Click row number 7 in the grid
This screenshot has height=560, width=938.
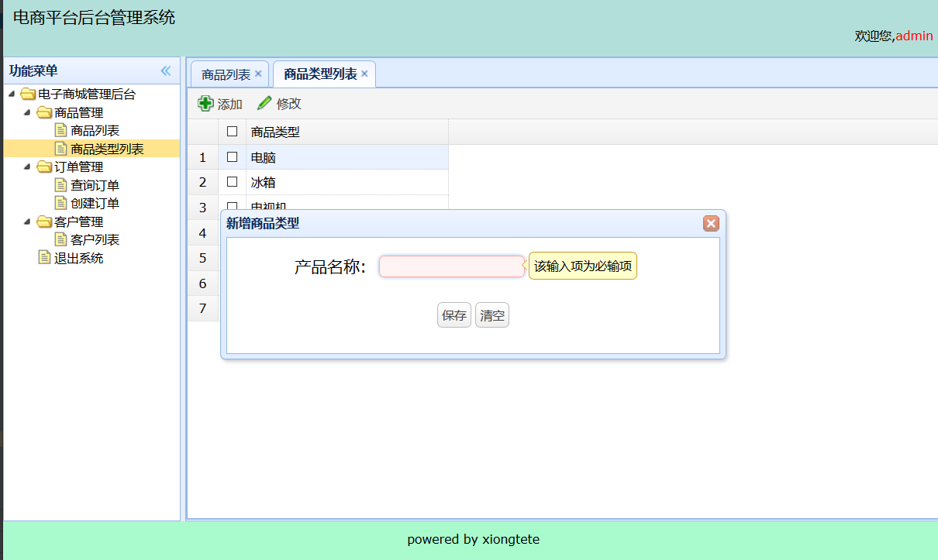tap(202, 308)
